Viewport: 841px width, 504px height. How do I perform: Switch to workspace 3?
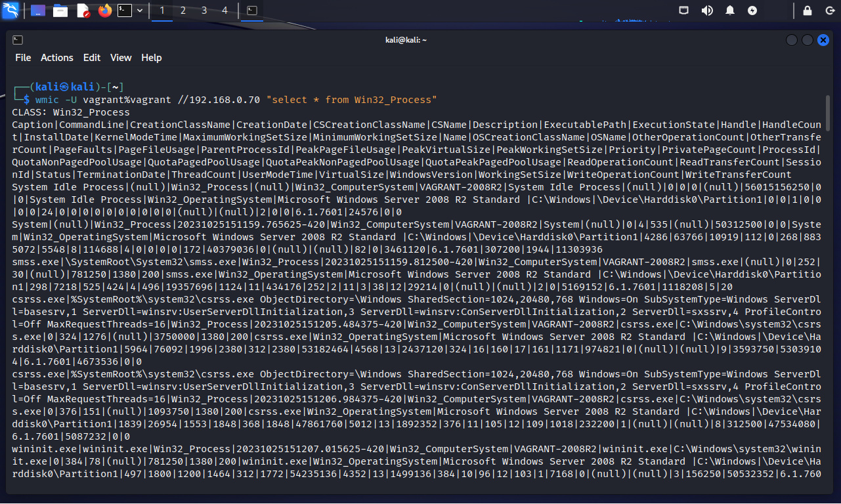point(204,10)
